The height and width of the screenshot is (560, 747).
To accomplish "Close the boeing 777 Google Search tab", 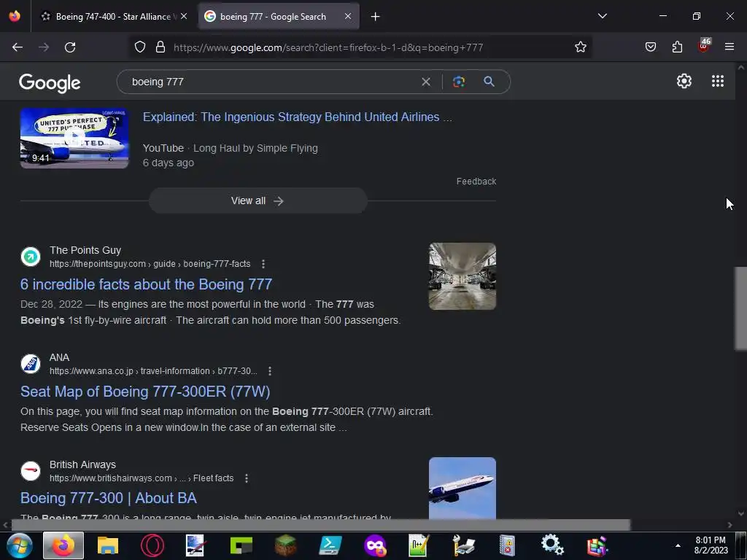I will click(348, 16).
